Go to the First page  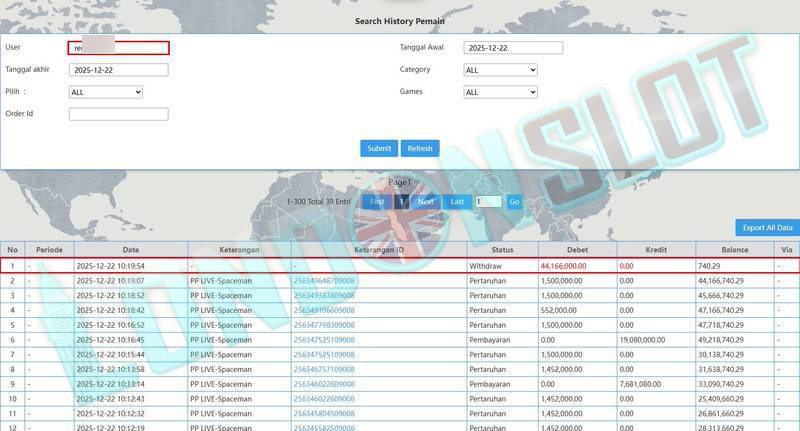click(x=377, y=202)
